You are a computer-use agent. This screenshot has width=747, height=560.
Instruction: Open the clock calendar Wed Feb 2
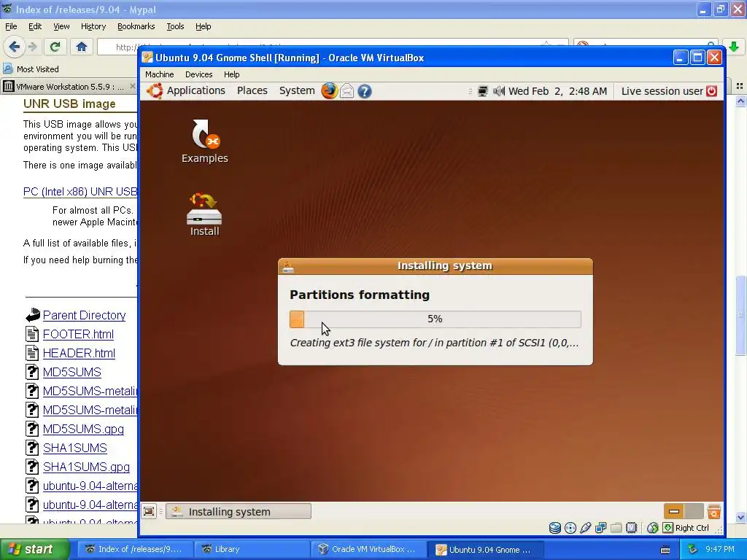click(557, 91)
